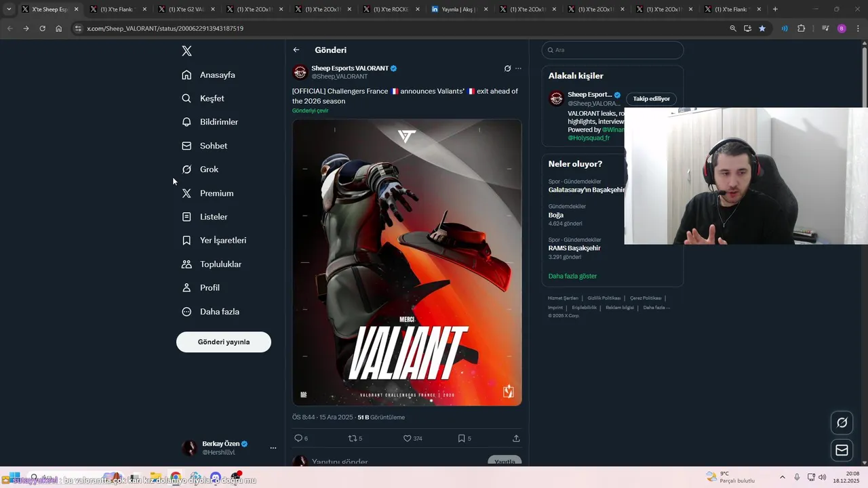This screenshot has height=488, width=868.
Task: Click the @Holysquad_fr mention link
Action: point(589,138)
